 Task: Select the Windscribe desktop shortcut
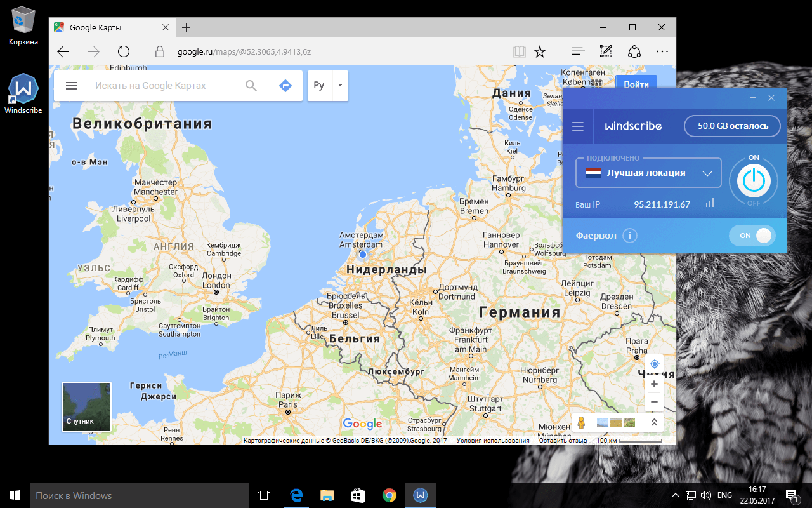[x=23, y=94]
